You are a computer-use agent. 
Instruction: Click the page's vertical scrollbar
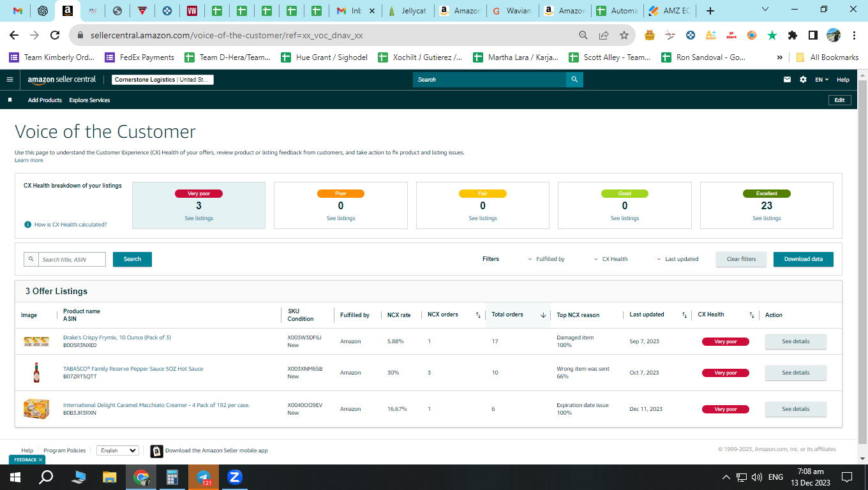[862, 262]
